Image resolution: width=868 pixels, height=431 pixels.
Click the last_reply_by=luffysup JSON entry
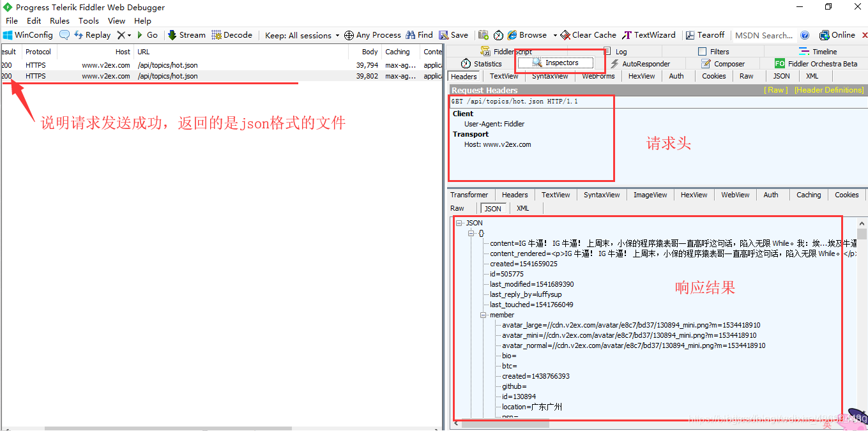coord(526,294)
